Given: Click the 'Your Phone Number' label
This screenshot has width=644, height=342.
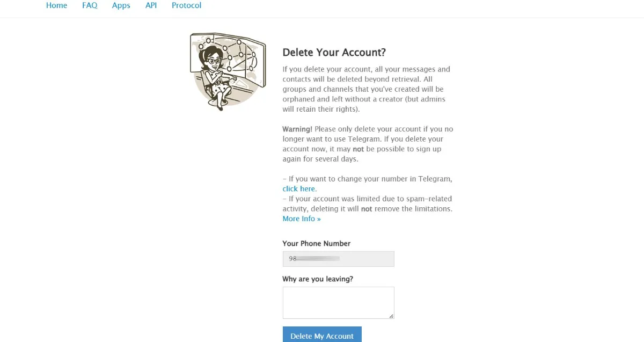Looking at the screenshot, I should click(x=317, y=243).
